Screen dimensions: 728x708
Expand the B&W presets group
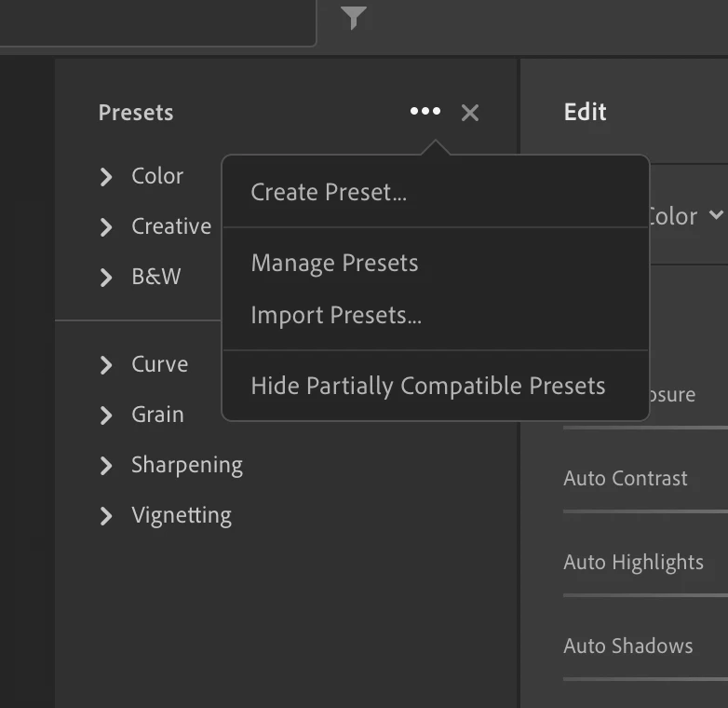(106, 277)
